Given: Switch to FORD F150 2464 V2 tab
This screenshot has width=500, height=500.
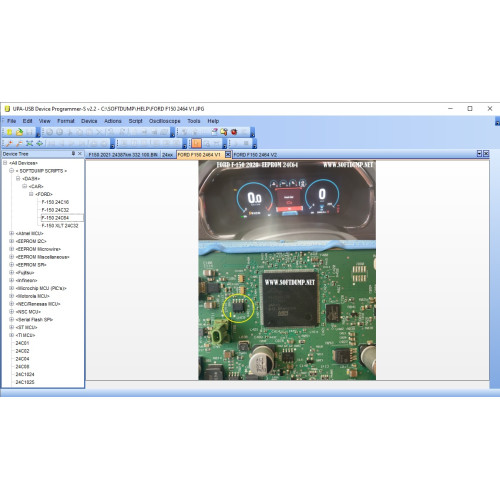Looking at the screenshot, I should pyautogui.click(x=255, y=155).
